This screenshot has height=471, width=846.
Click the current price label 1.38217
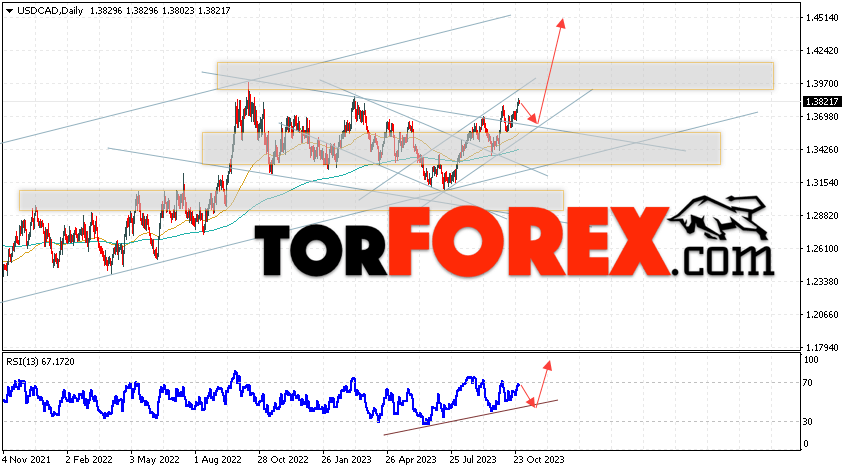coord(822,101)
